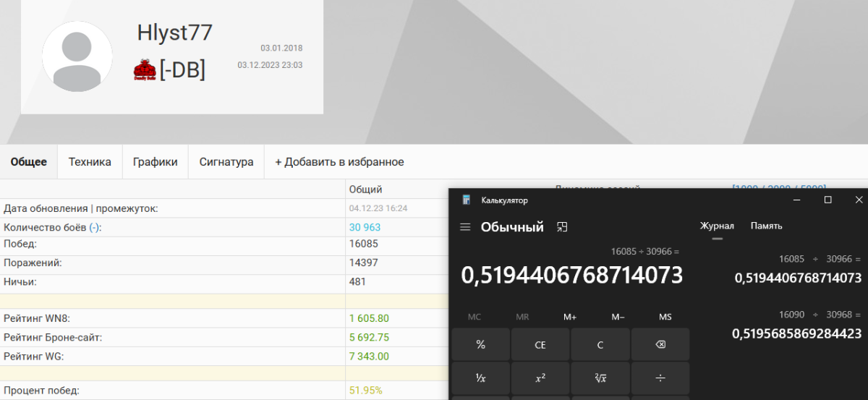Click the M+ memory add button
The image size is (868, 400).
pyautogui.click(x=569, y=317)
